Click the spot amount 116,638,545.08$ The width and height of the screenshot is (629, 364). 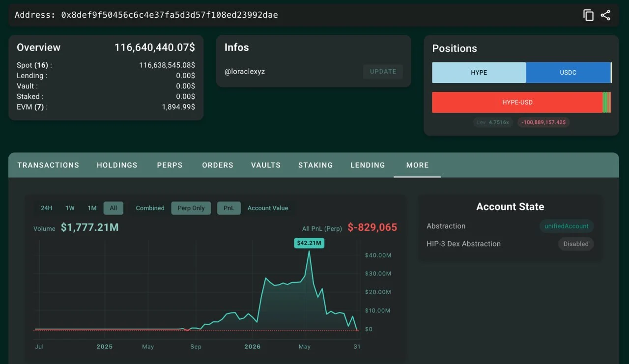pyautogui.click(x=167, y=65)
